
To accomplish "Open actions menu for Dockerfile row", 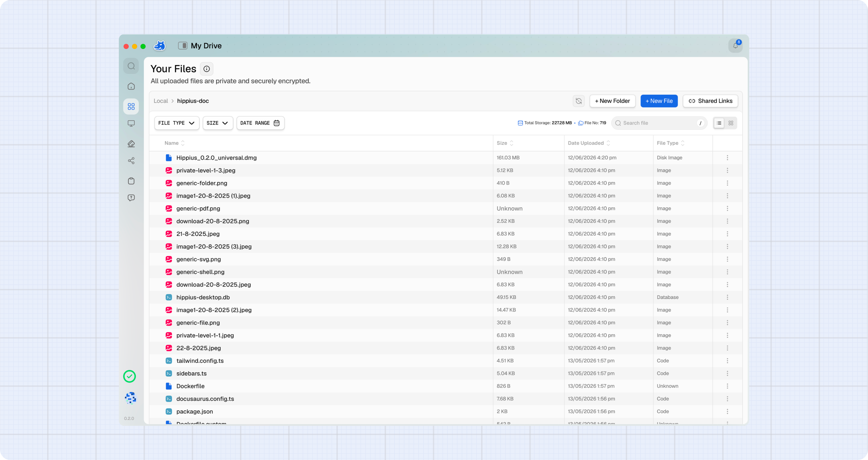I will coord(727,386).
